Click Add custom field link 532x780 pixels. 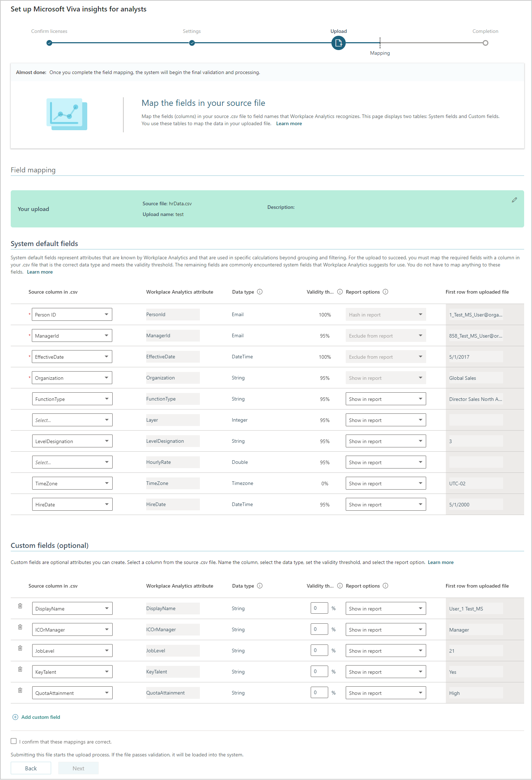[41, 717]
